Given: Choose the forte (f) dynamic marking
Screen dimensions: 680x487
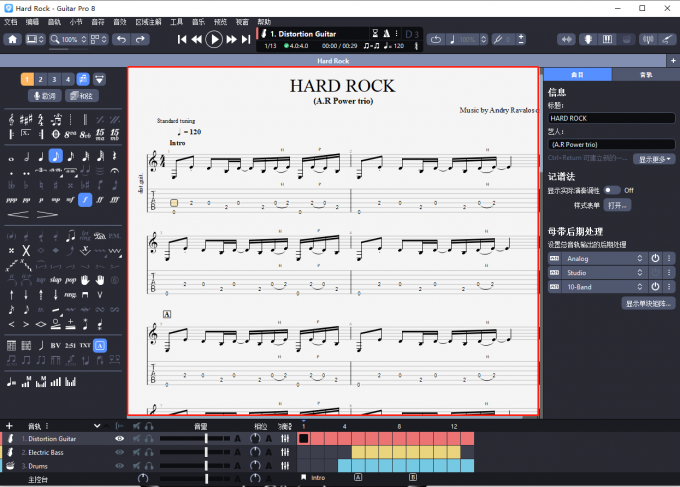Looking at the screenshot, I should click(85, 199).
